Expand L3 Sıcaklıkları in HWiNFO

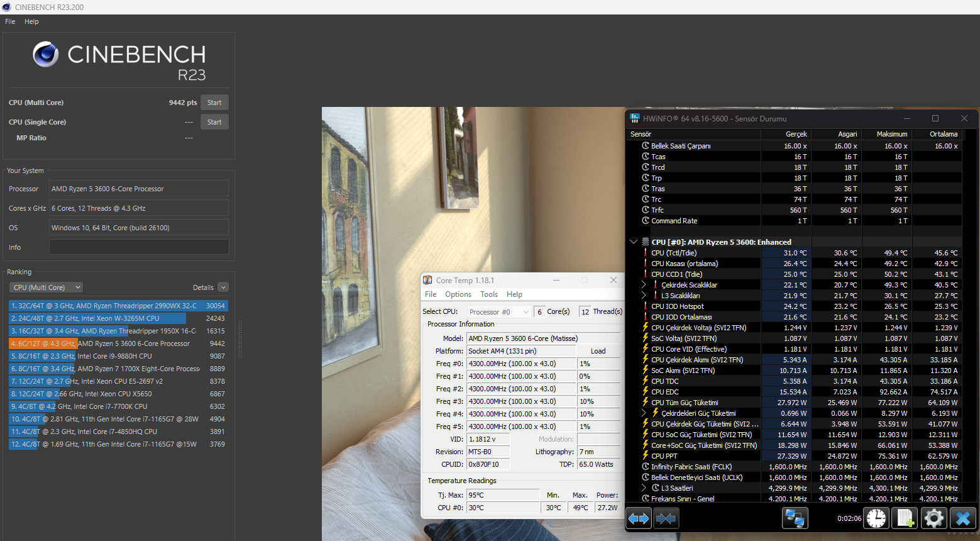pos(644,296)
